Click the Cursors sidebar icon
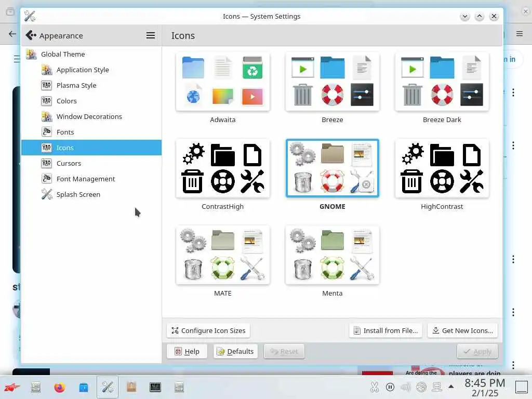This screenshot has width=532, height=399. pos(47,163)
